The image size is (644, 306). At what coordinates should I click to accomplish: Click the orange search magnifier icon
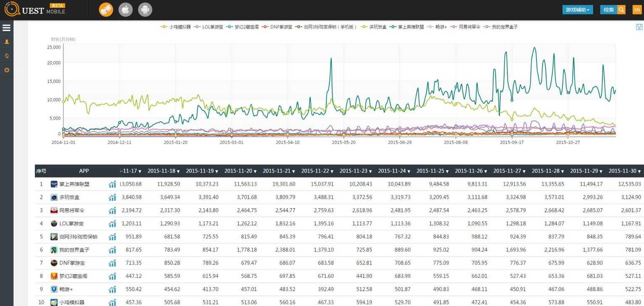pos(621,10)
